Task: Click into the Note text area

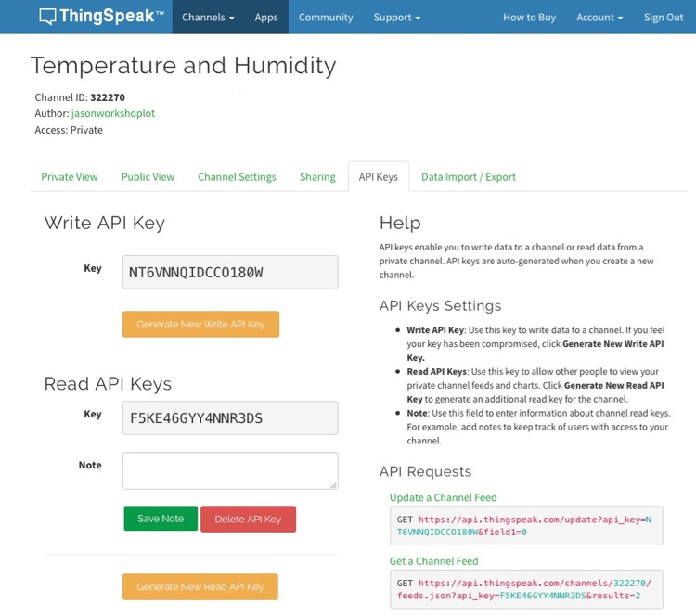Action: coord(230,470)
